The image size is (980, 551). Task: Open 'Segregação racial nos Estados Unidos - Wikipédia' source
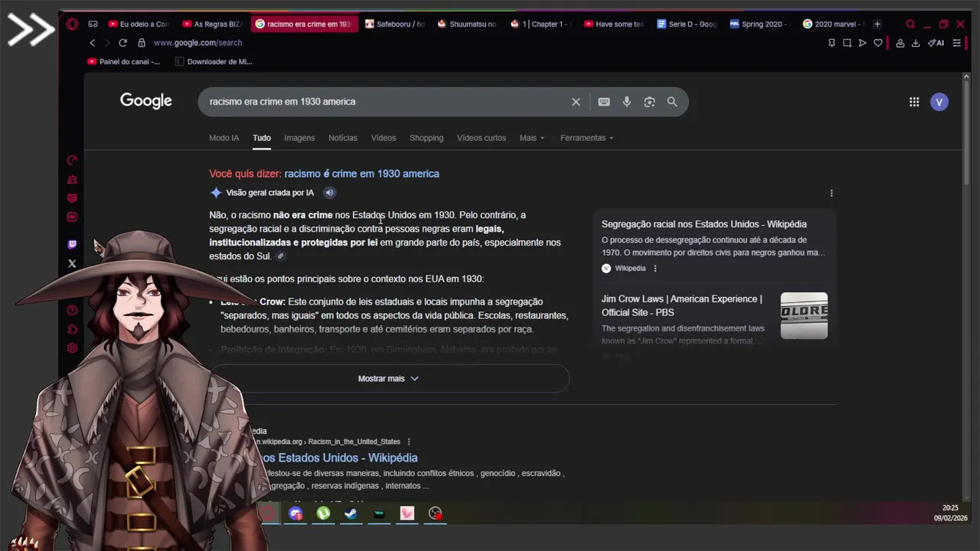[704, 224]
